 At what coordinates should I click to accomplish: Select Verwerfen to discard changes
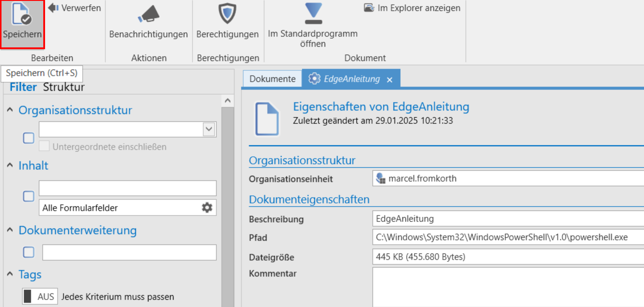[x=75, y=8]
